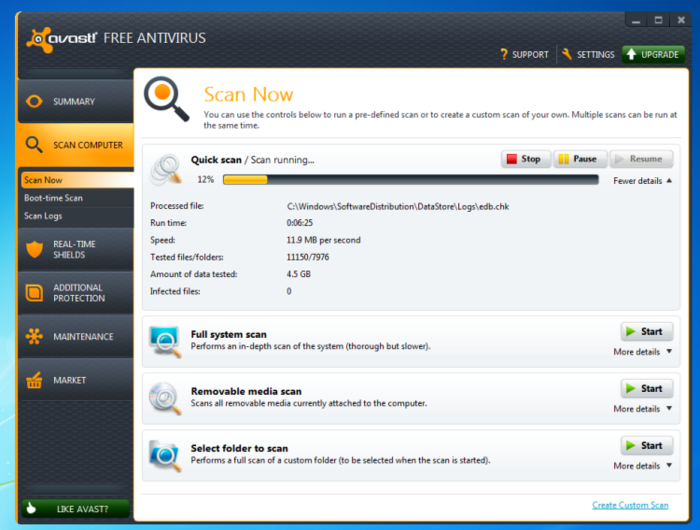Pause the running Quick scan

(x=580, y=159)
